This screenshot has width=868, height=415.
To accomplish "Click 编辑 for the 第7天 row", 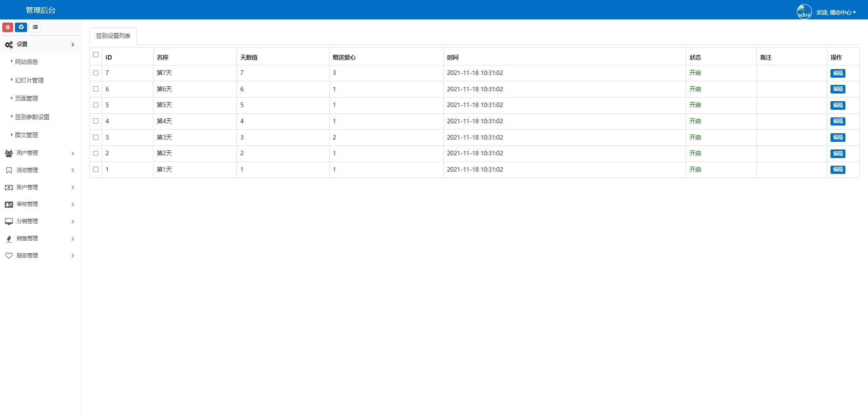I will pyautogui.click(x=838, y=73).
